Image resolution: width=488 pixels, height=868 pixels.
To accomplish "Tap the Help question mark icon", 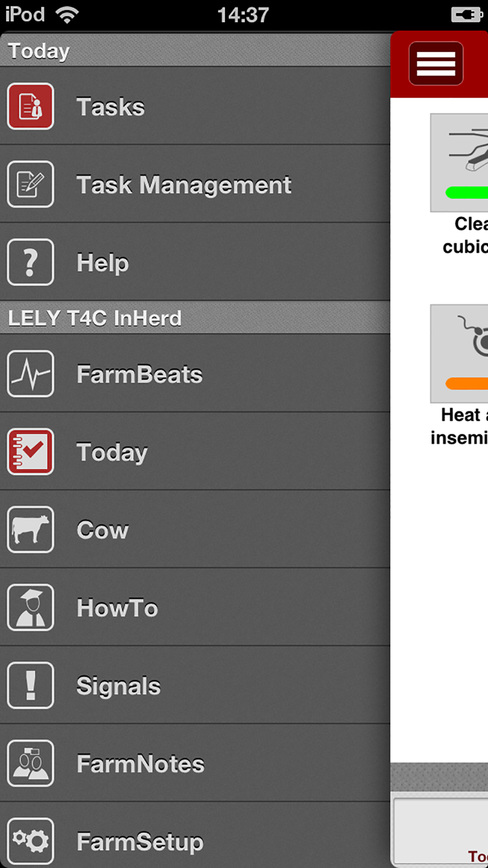I will [x=30, y=262].
